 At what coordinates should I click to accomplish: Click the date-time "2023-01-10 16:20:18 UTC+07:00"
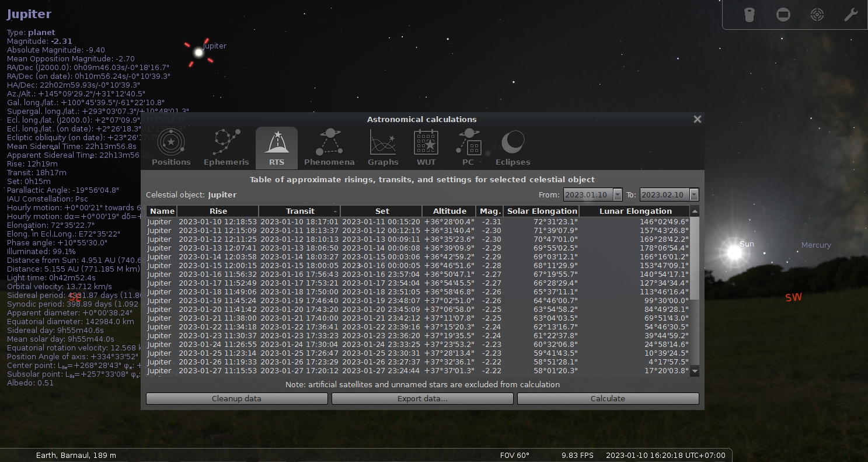665,455
